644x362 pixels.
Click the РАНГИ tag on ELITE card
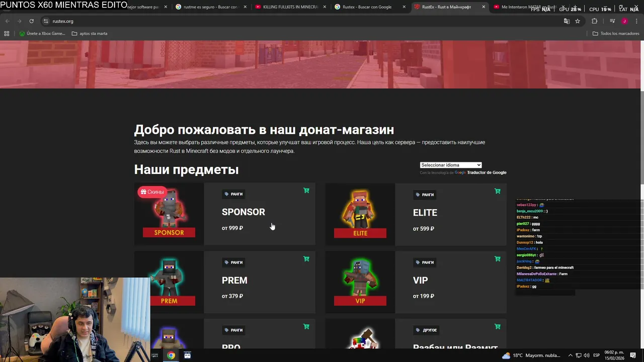click(x=425, y=195)
